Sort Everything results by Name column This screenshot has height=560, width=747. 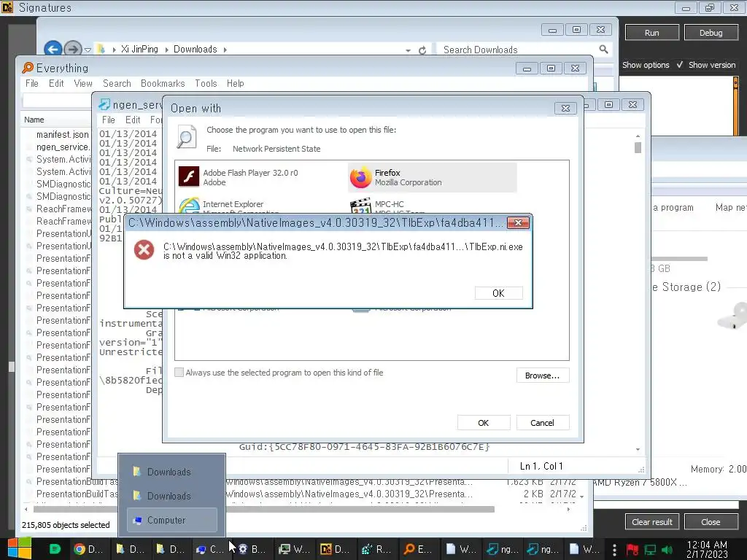[x=34, y=120]
